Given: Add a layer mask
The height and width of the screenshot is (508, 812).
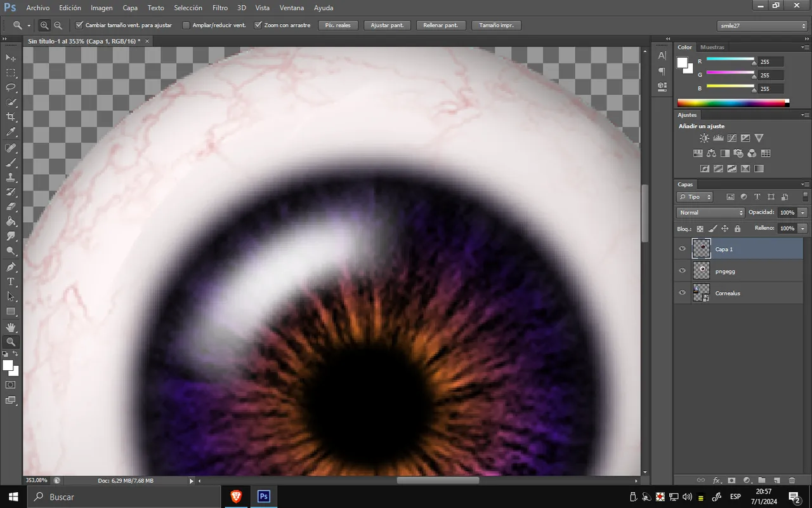Looking at the screenshot, I should point(731,481).
